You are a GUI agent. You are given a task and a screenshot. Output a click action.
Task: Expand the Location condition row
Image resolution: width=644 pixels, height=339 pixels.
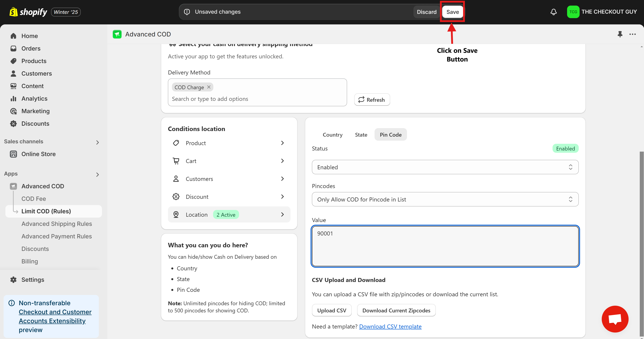229,214
